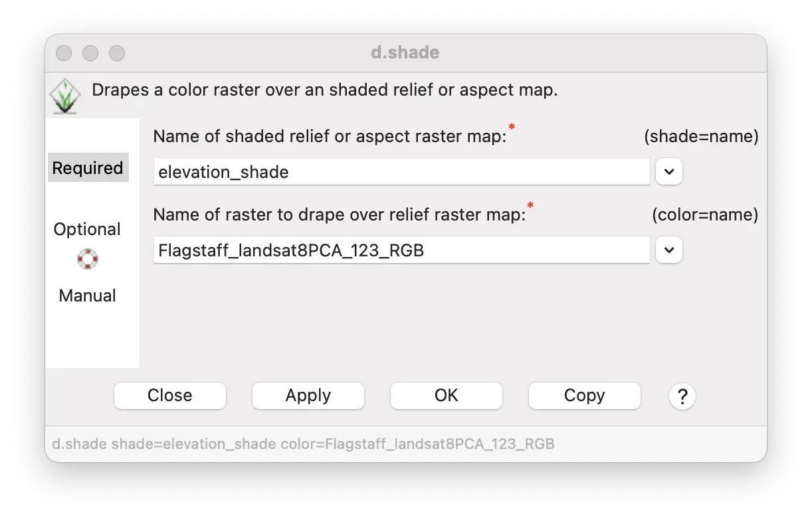Expand the shaded relief map dropdown

pos(669,172)
